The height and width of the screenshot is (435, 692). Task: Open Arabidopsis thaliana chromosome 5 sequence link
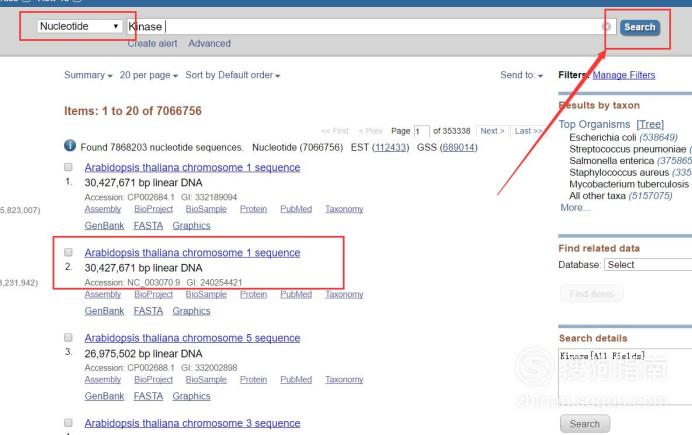coord(192,338)
